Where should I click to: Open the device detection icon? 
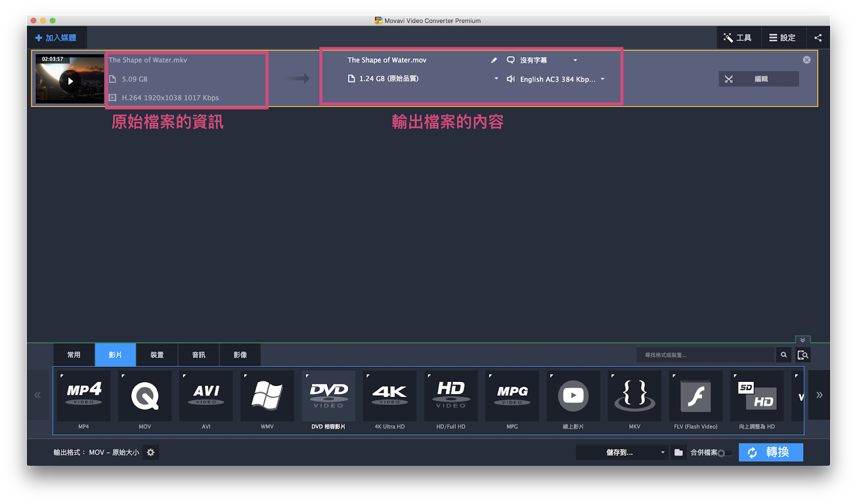point(802,355)
